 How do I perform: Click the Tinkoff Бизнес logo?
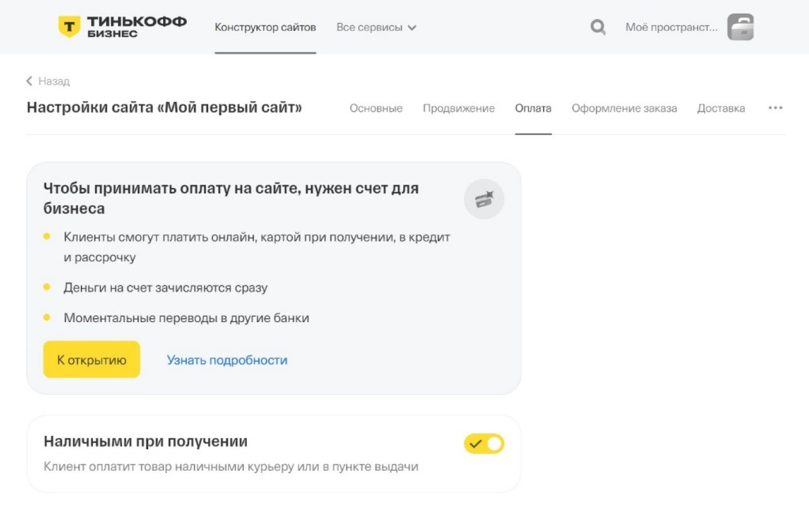click(123, 26)
